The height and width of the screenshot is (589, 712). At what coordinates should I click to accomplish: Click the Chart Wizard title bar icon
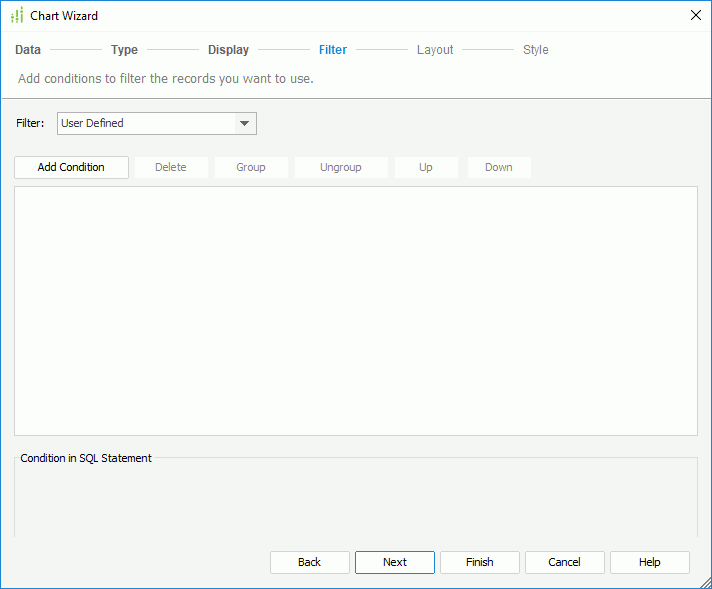point(16,16)
